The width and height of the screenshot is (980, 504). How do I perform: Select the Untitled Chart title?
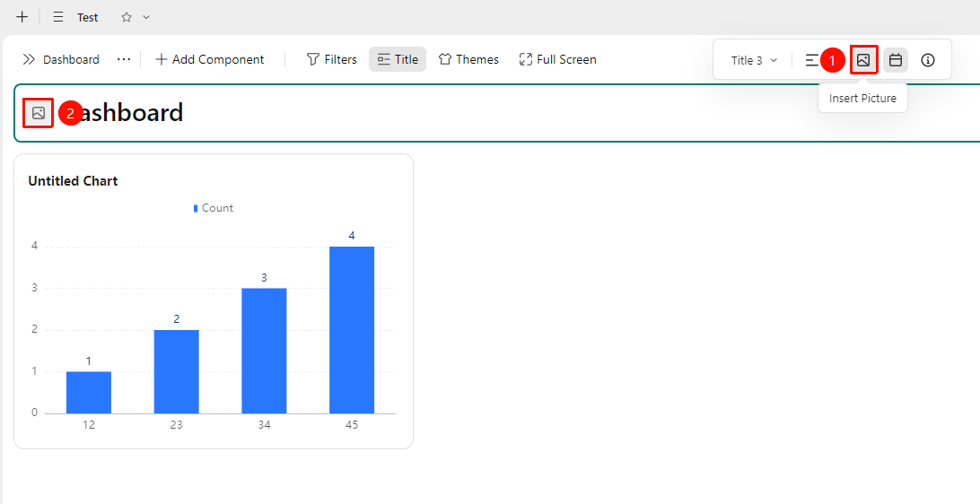pos(73,181)
